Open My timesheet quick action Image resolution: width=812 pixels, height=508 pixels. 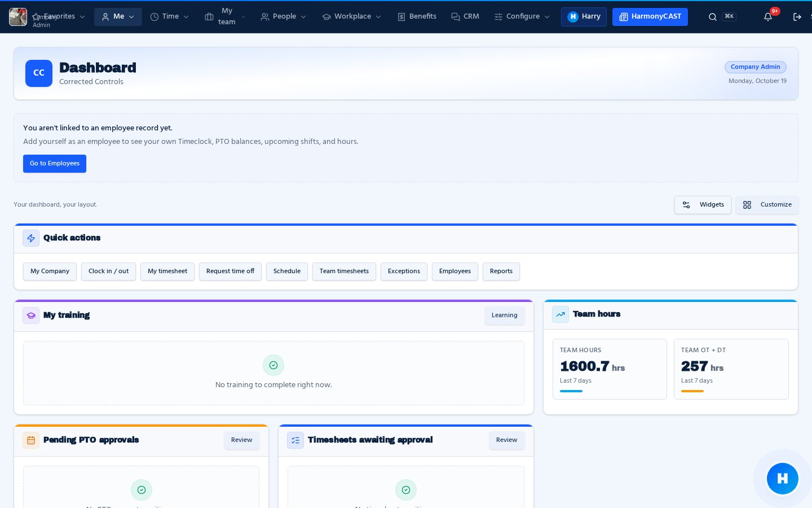(167, 271)
